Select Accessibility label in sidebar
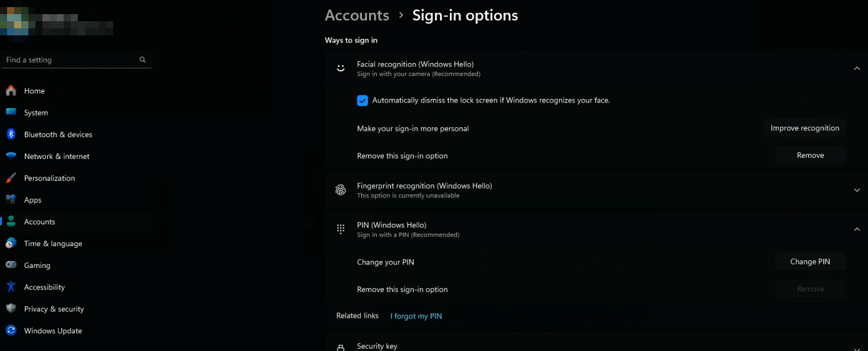 coord(44,287)
